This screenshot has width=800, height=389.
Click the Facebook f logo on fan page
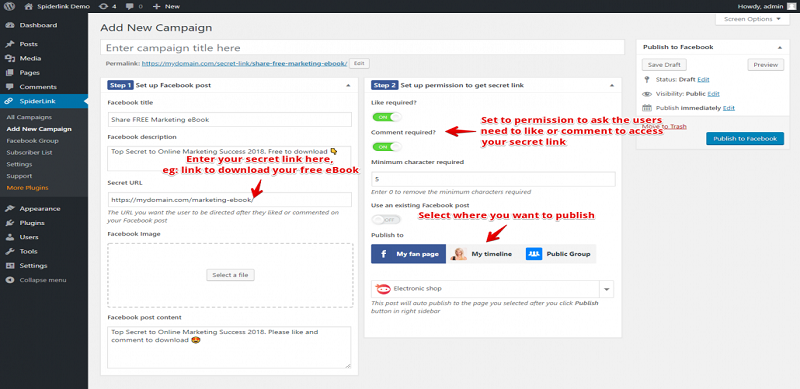(x=384, y=254)
